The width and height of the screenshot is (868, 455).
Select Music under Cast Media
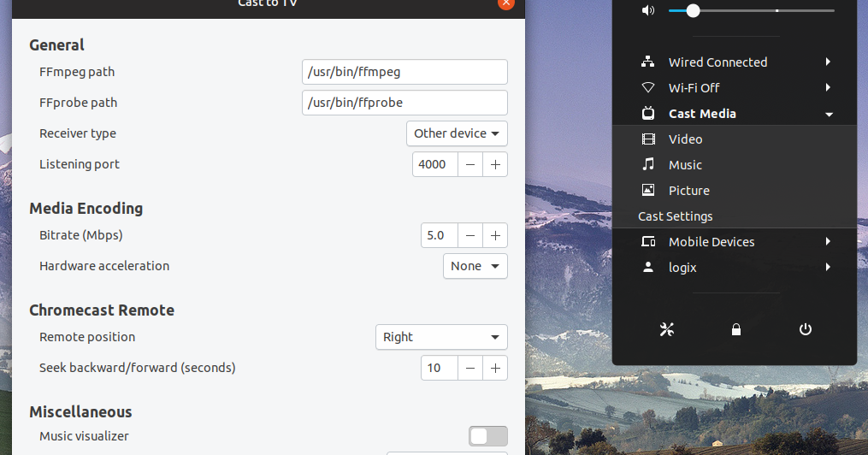[x=734, y=164]
